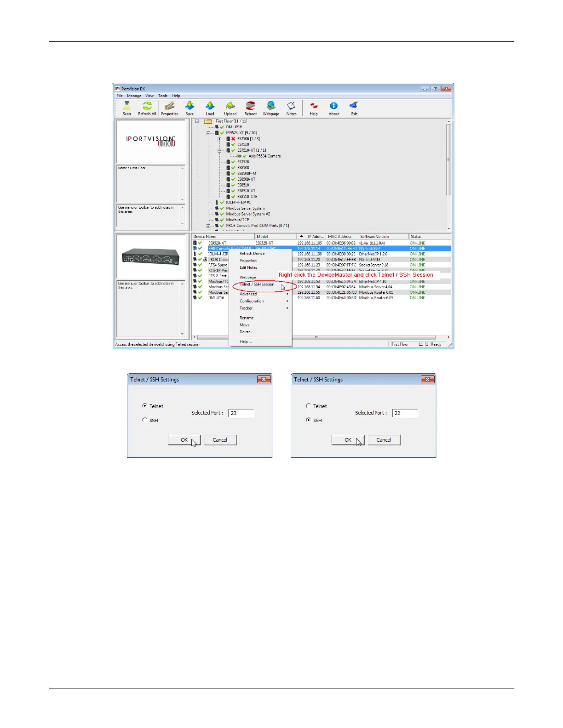Click Cancel in the SSH port 22 dialog
The width and height of the screenshot is (563, 728).
384,440
